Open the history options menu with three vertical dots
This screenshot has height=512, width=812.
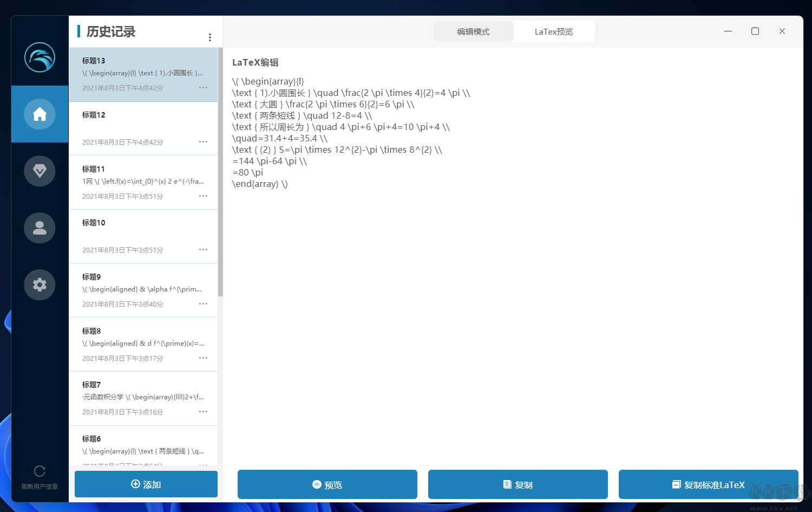[210, 37]
